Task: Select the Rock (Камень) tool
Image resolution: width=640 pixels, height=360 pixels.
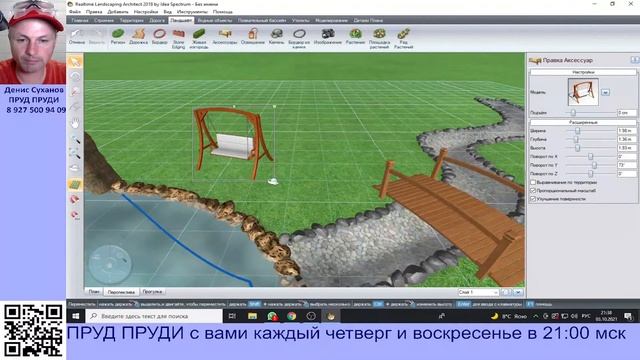Action: tap(276, 36)
